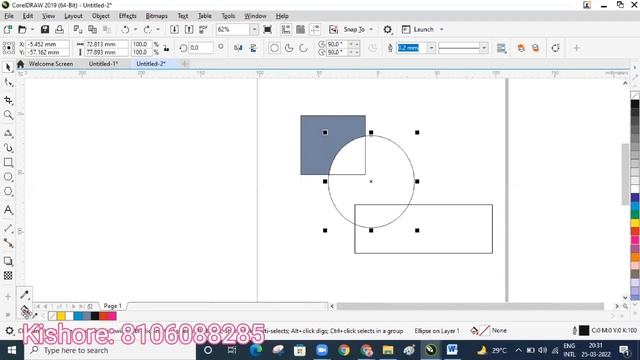Toggle Show grid button
Image resolution: width=640 pixels, height=360 pixels.
(x=300, y=29)
